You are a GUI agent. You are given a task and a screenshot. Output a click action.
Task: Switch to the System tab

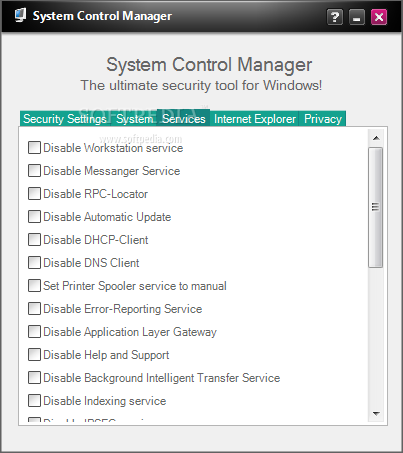tap(134, 119)
